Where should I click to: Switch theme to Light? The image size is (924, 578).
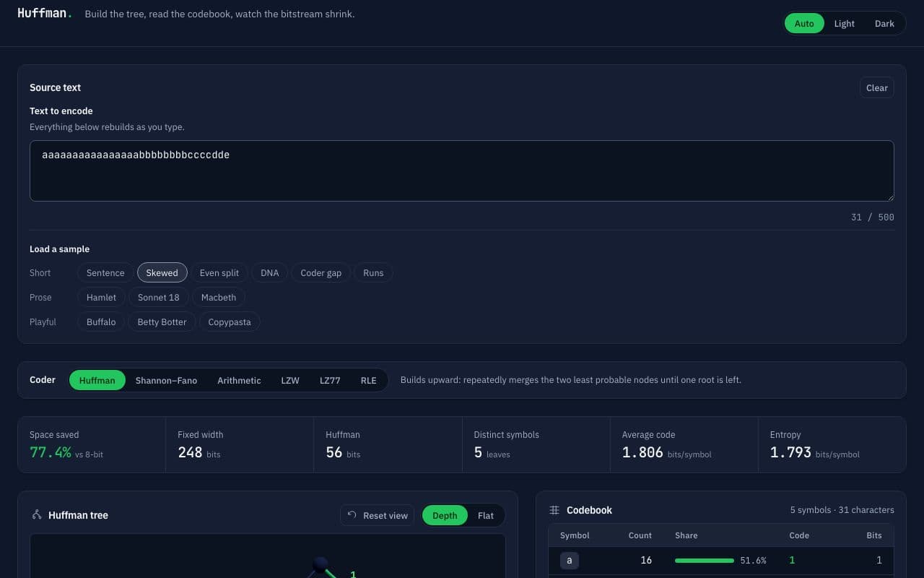[844, 23]
